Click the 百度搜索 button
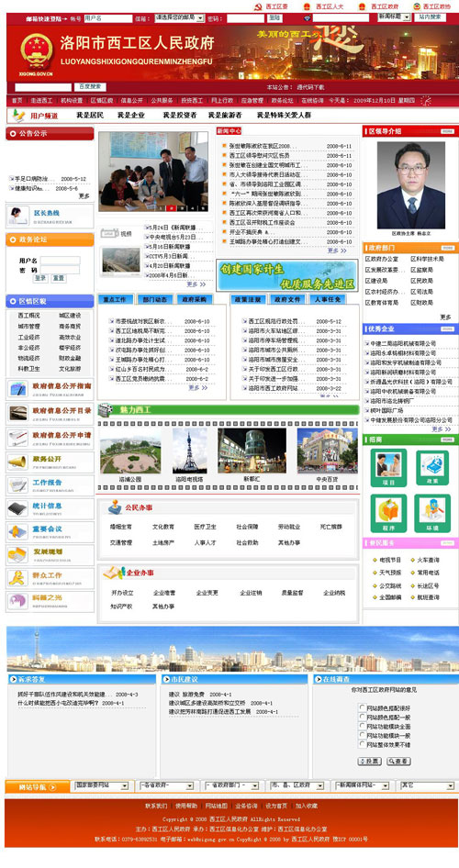 pos(90,87)
